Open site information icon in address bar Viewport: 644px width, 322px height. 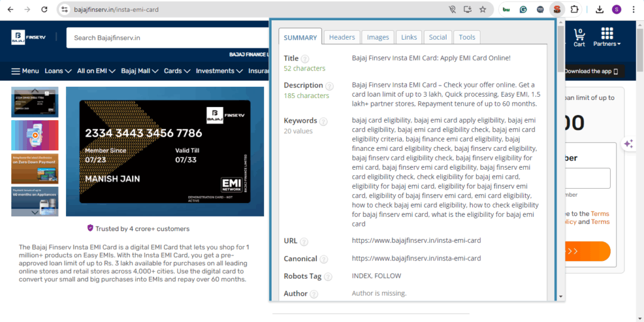tap(64, 9)
